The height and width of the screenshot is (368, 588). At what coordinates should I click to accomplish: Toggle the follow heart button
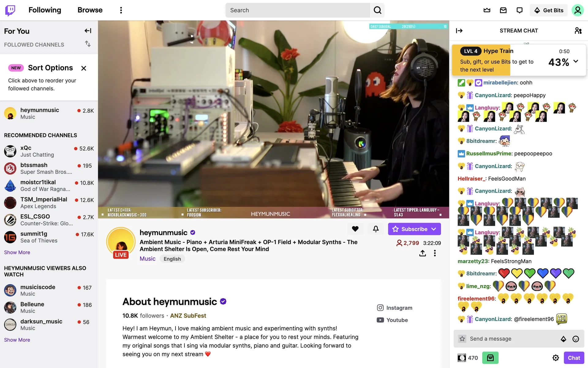click(x=355, y=229)
